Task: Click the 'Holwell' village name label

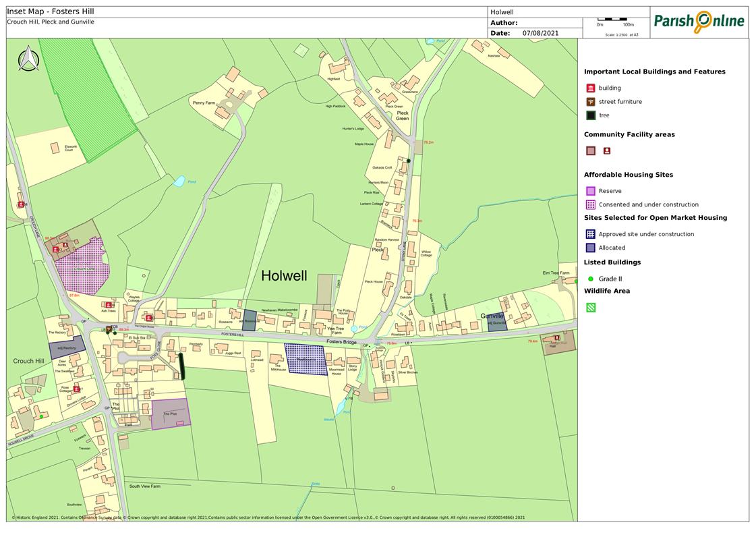Action: pyautogui.click(x=284, y=275)
